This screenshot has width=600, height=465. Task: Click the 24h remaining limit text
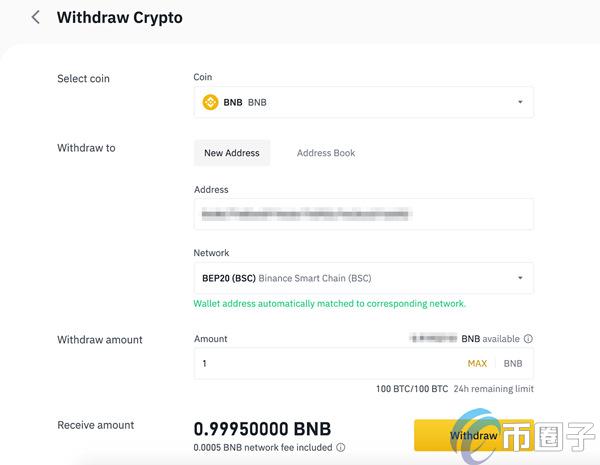click(493, 389)
